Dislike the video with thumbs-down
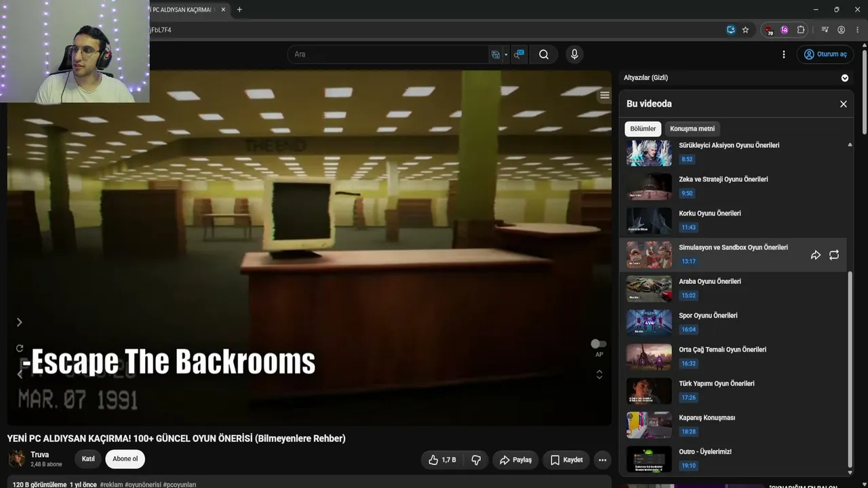868x488 pixels. pyautogui.click(x=476, y=460)
